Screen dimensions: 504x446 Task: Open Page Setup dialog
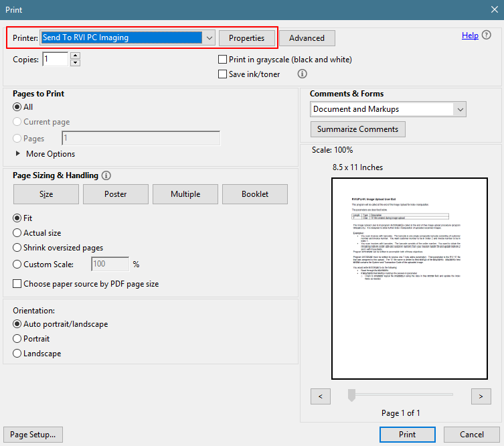[33, 435]
